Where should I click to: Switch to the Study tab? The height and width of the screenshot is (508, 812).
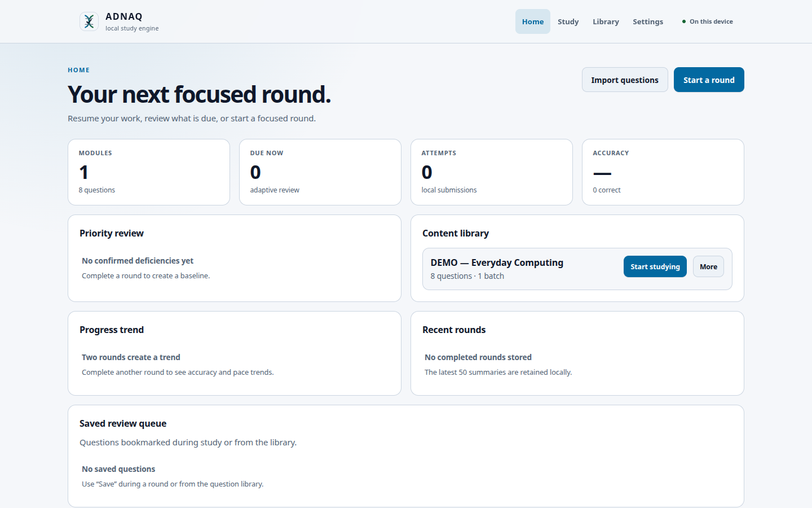568,21
